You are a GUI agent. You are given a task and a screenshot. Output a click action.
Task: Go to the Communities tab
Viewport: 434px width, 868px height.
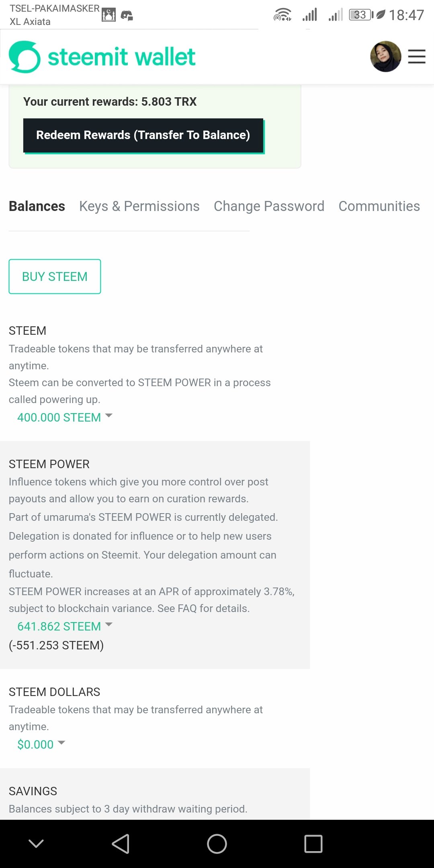[379, 206]
